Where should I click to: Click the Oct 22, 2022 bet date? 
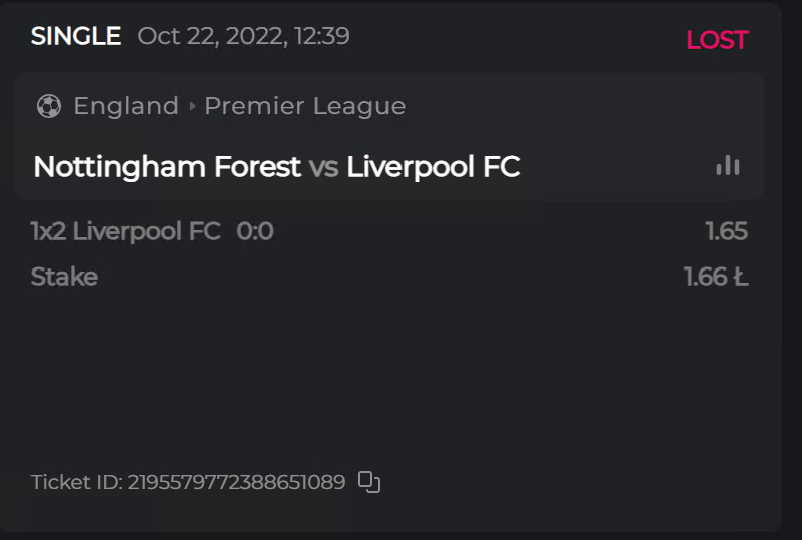(243, 37)
